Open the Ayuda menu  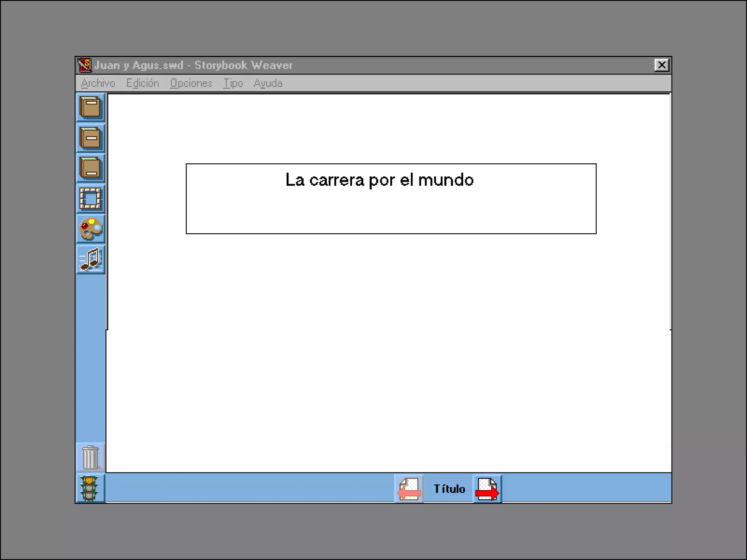point(268,83)
